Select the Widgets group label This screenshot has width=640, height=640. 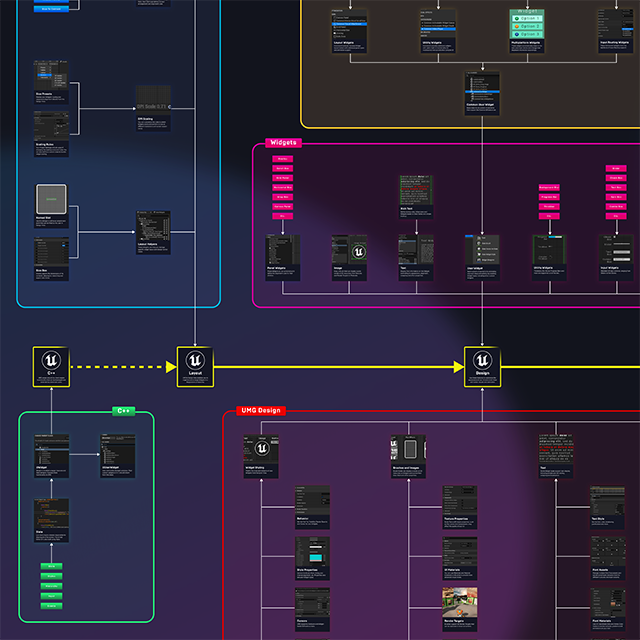pos(283,143)
